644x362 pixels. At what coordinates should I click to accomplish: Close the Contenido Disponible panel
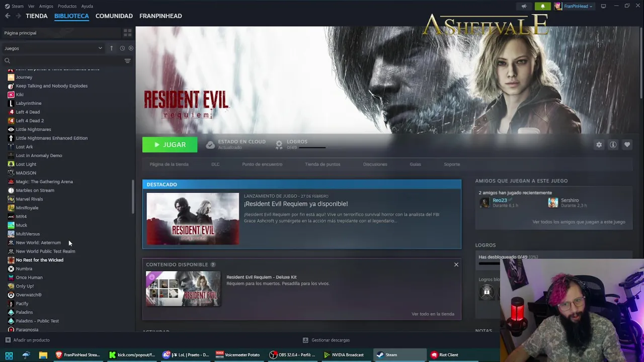[x=456, y=264]
